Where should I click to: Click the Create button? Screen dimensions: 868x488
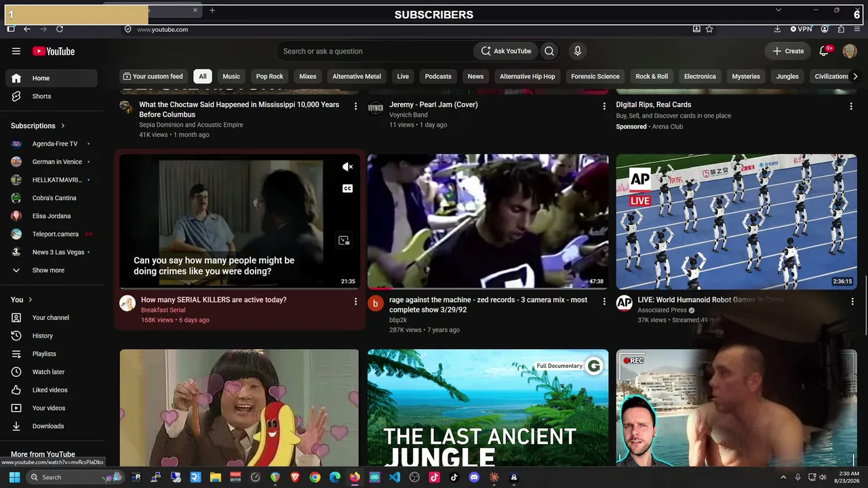(788, 51)
